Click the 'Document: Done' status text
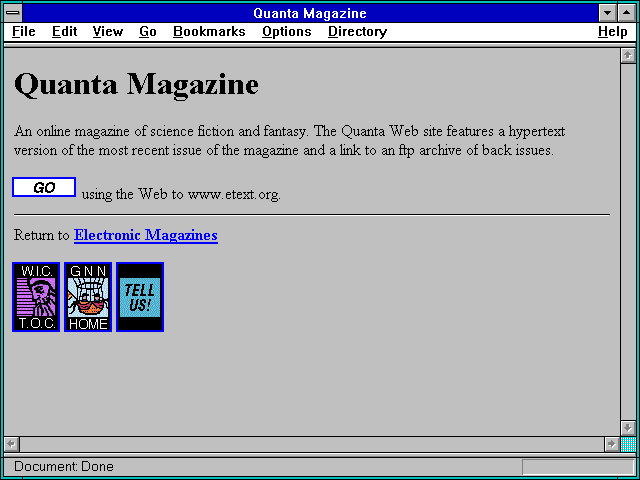 pyautogui.click(x=64, y=467)
